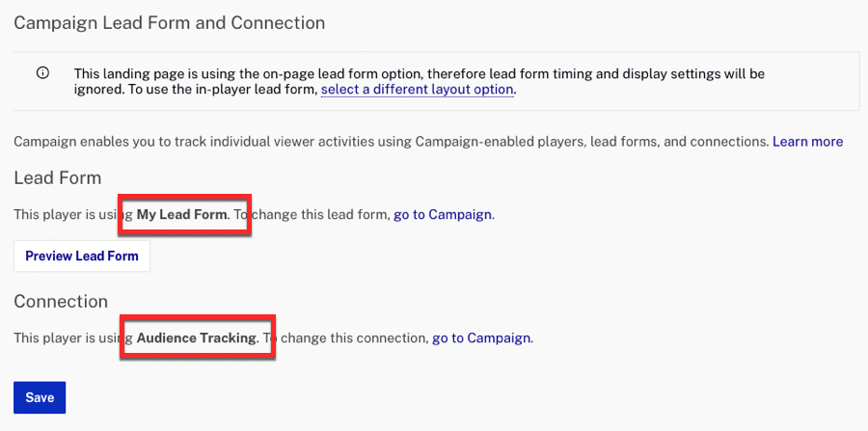Open the 'select a different layout option' link
Viewport: 868px width, 431px height.
tap(418, 90)
